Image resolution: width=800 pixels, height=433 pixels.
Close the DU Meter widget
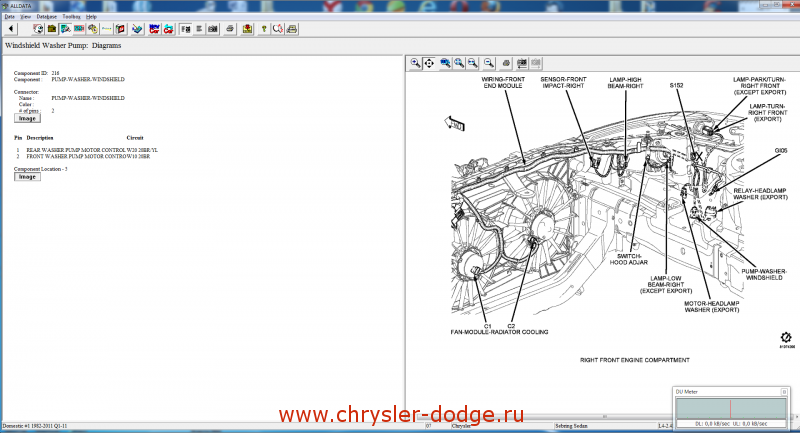[x=784, y=392]
